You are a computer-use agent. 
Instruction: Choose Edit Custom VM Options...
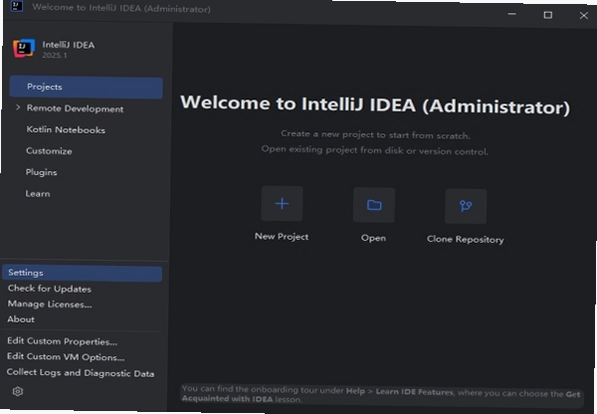tap(65, 357)
